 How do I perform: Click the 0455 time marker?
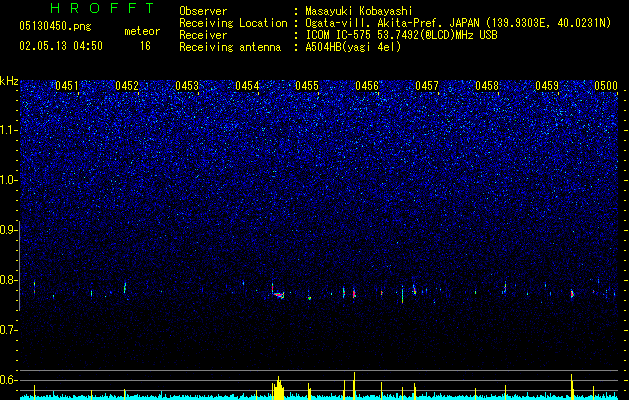point(307,86)
